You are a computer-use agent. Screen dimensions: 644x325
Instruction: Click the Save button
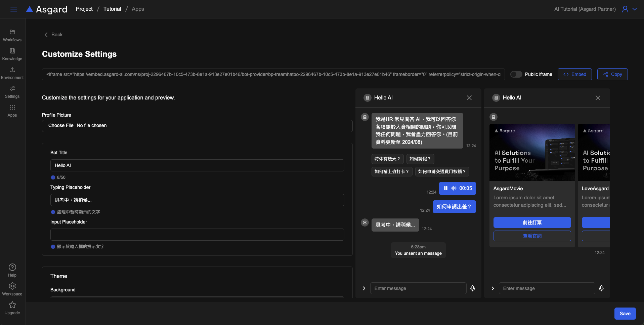tap(625, 314)
